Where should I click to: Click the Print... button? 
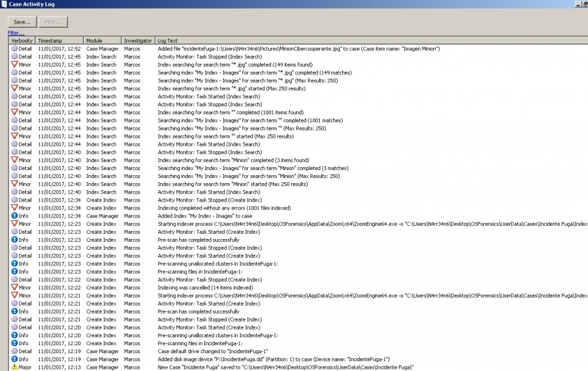(x=53, y=22)
